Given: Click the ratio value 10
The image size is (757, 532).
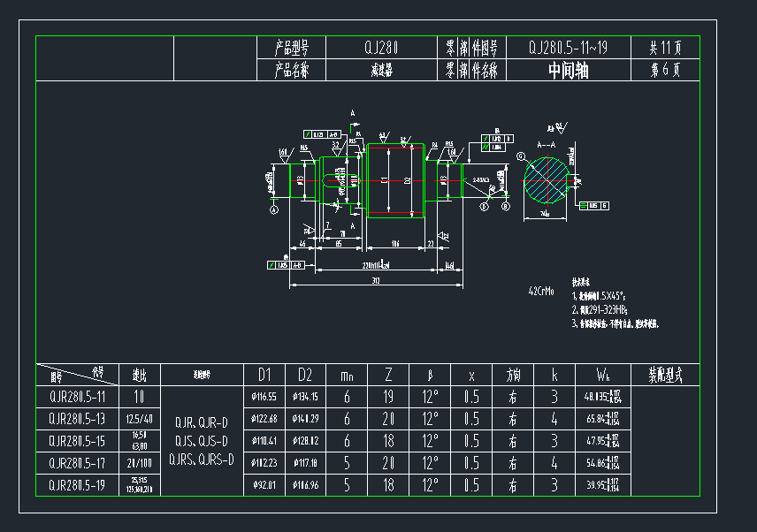Looking at the screenshot, I should coord(139,397).
